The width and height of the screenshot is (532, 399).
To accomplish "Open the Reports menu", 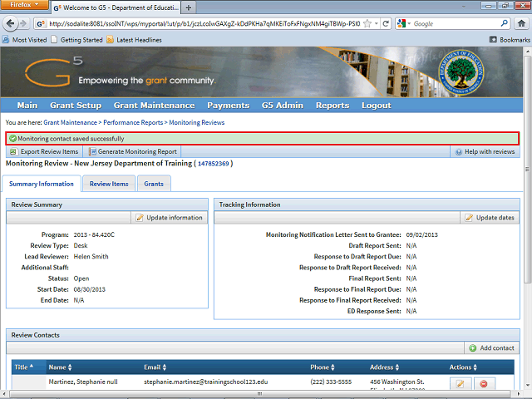I will (332, 106).
